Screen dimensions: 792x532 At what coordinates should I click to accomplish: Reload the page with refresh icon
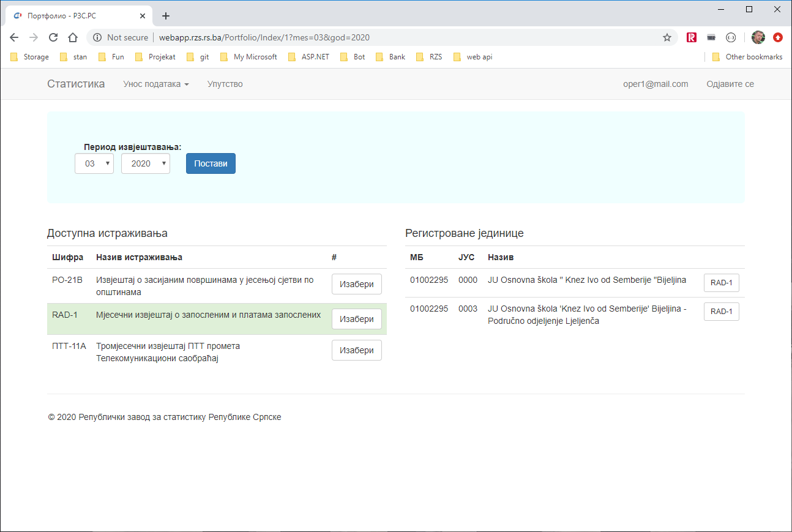[x=53, y=37]
